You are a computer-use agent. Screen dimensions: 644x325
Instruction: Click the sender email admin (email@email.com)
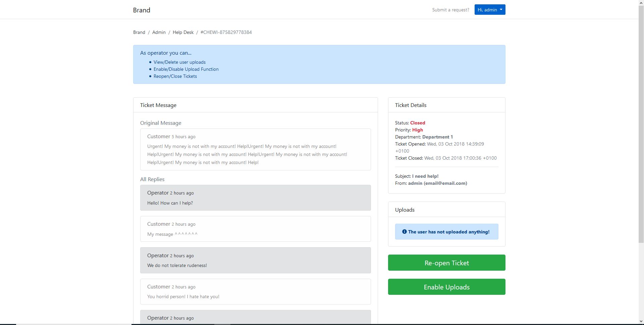tap(437, 183)
